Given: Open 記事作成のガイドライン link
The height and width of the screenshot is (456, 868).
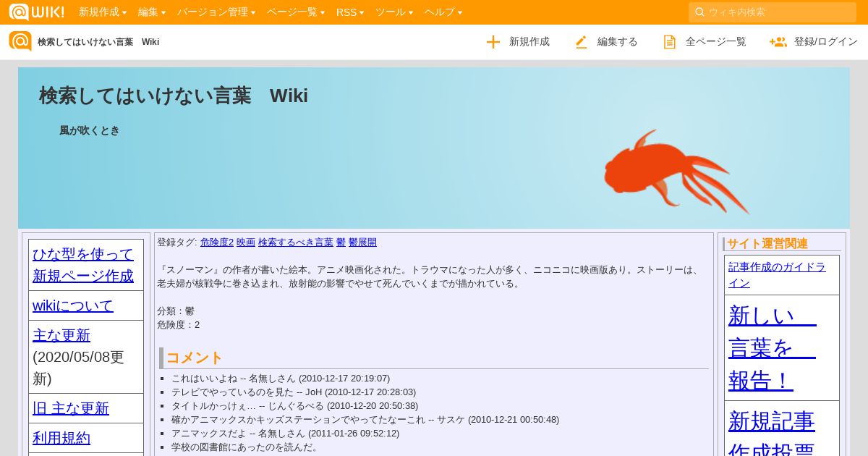Looking at the screenshot, I should pyautogui.click(x=777, y=274).
